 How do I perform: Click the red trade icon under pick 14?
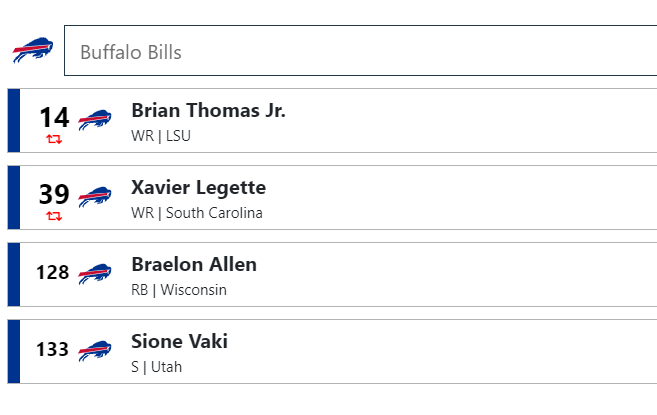54,139
